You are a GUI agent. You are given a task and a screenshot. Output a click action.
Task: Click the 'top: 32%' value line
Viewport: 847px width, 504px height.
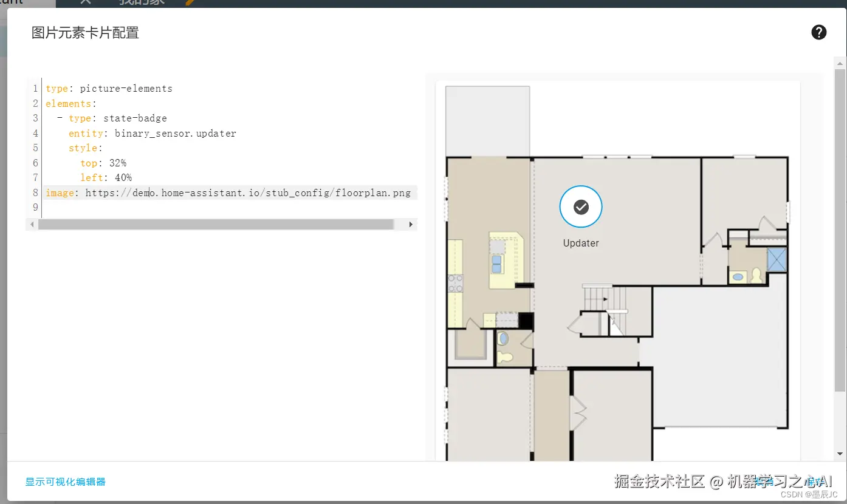point(103,163)
